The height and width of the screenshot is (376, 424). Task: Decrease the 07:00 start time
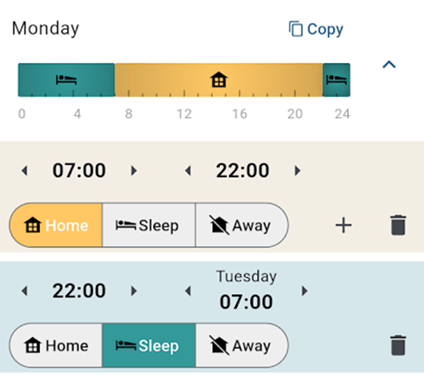coord(24,171)
